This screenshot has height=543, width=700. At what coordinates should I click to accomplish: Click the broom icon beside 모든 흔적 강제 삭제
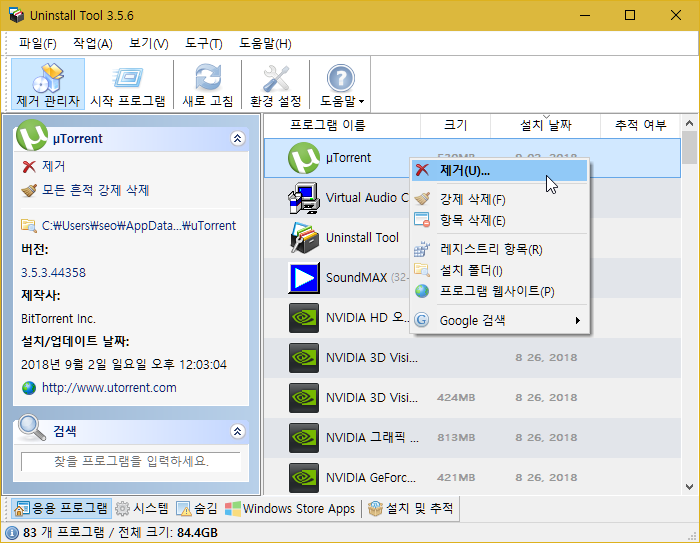pyautogui.click(x=29, y=191)
